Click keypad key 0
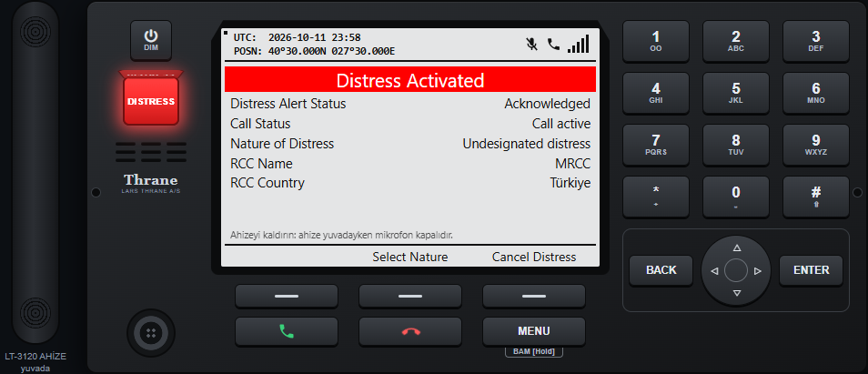Image resolution: width=868 pixels, height=374 pixels. [736, 197]
